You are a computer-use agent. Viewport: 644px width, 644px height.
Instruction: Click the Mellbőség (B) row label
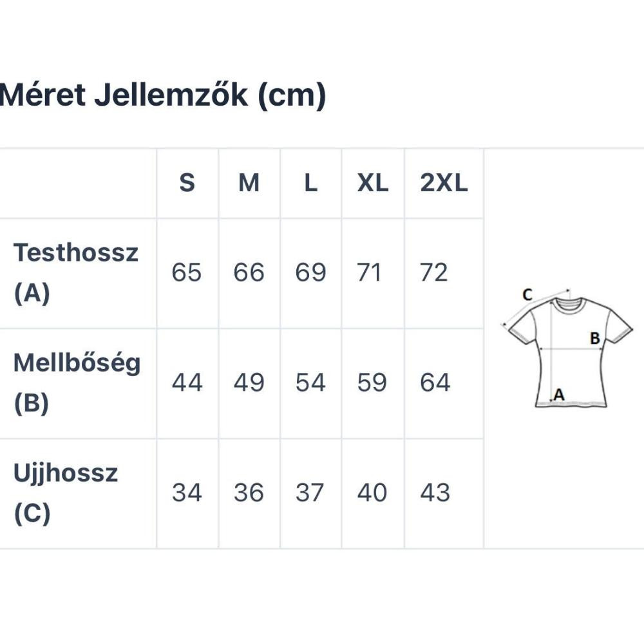(x=77, y=383)
